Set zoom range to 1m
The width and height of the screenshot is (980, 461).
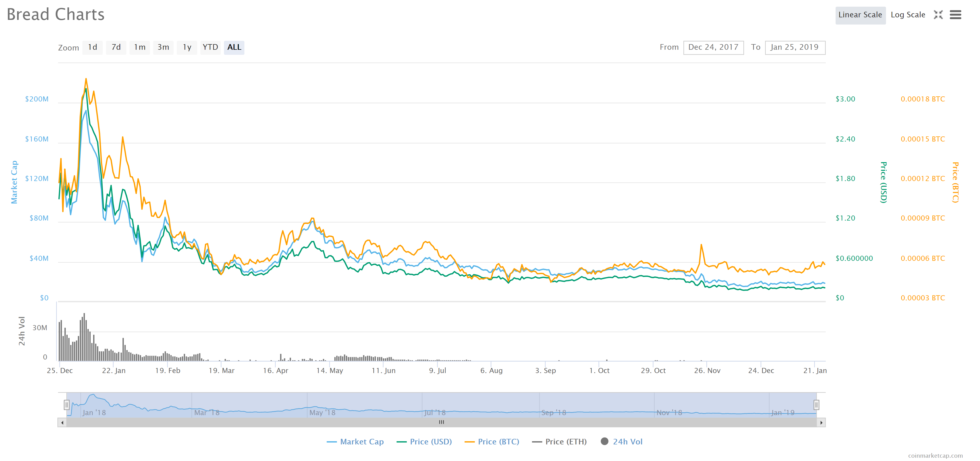point(140,47)
